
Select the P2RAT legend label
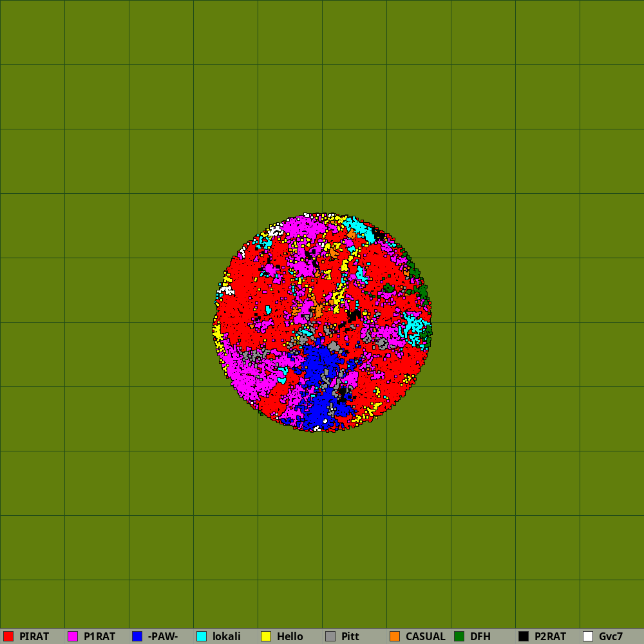tap(551, 637)
